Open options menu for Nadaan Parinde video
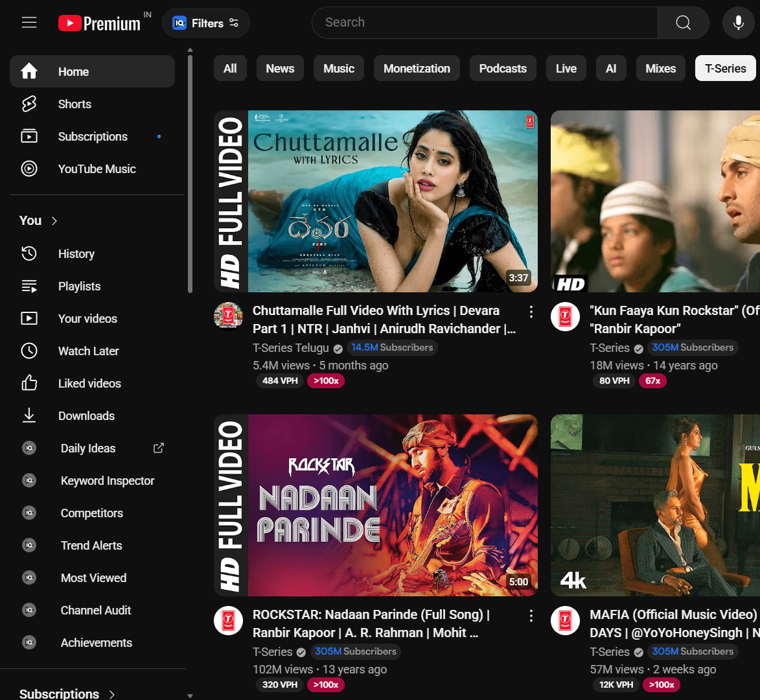760x700 pixels. 531,616
